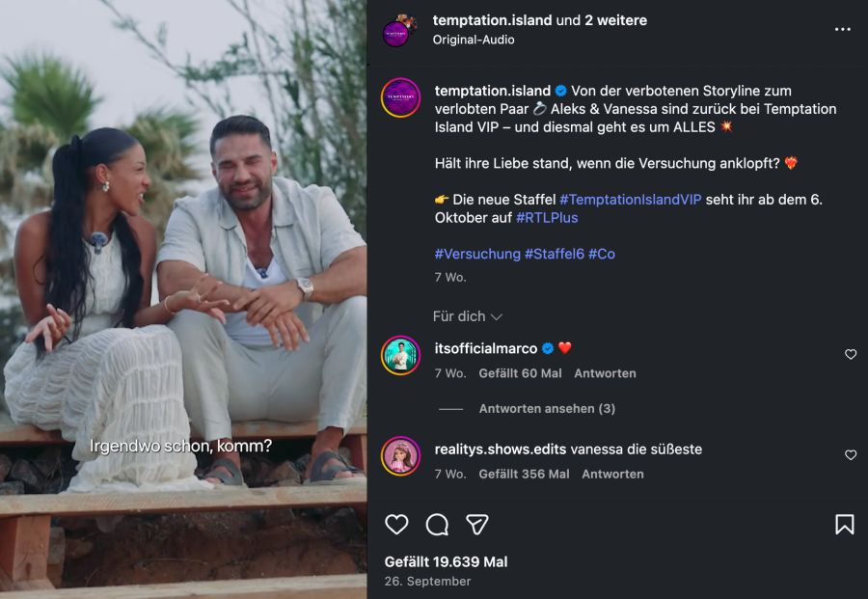This screenshot has height=599, width=868.
Task: Like the post with the heart icon
Action: (x=397, y=524)
